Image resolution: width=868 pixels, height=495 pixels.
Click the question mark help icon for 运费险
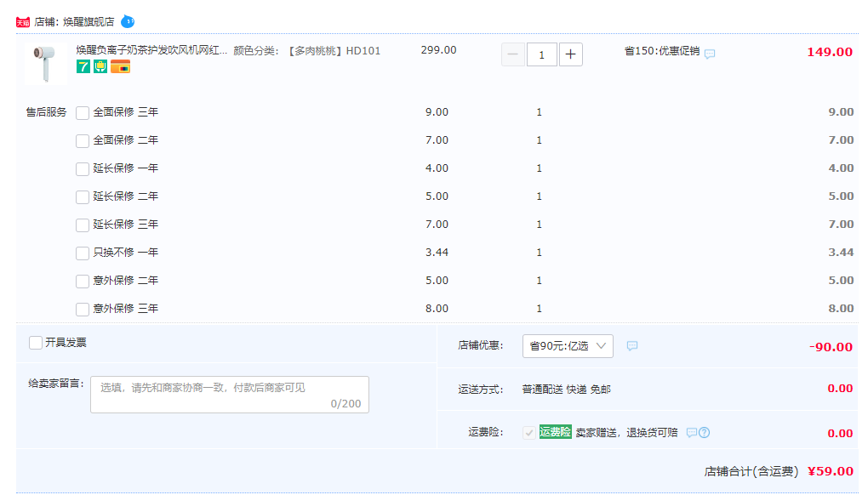(x=704, y=433)
